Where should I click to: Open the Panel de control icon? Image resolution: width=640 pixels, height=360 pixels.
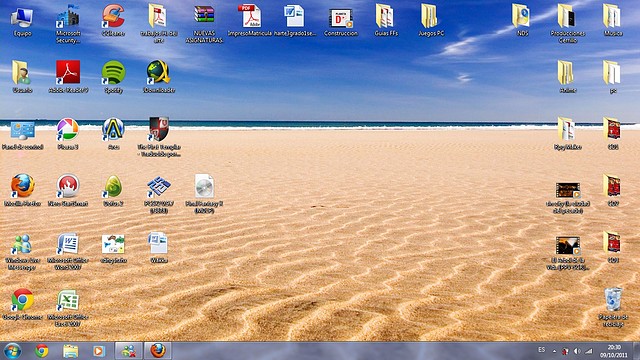point(22,131)
